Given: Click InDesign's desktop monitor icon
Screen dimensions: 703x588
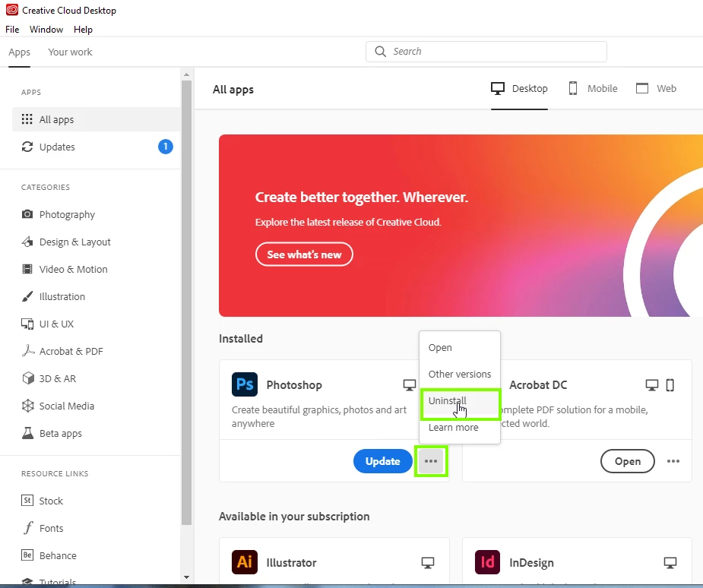Looking at the screenshot, I should 670,563.
